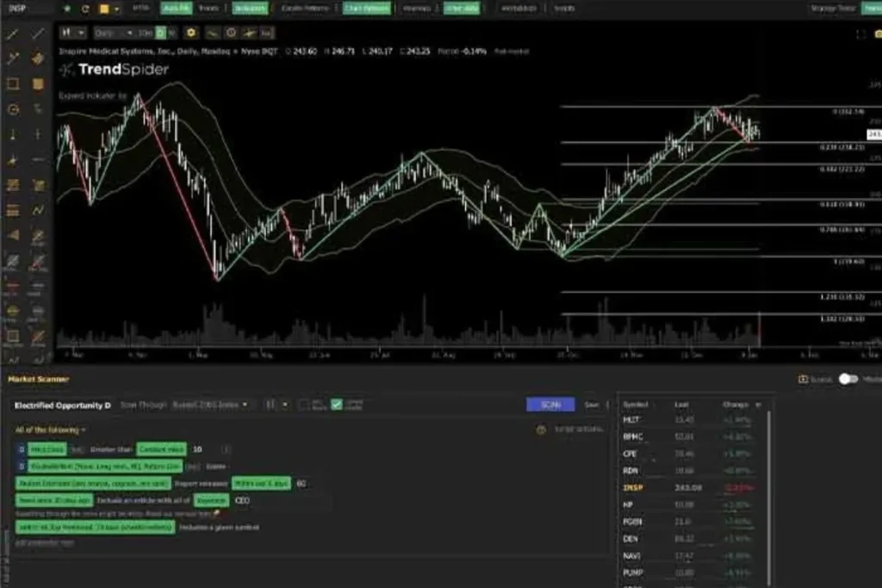Expand the Russell 2000 Index dropdown
Viewport: 882px width, 588px height.
pos(211,405)
